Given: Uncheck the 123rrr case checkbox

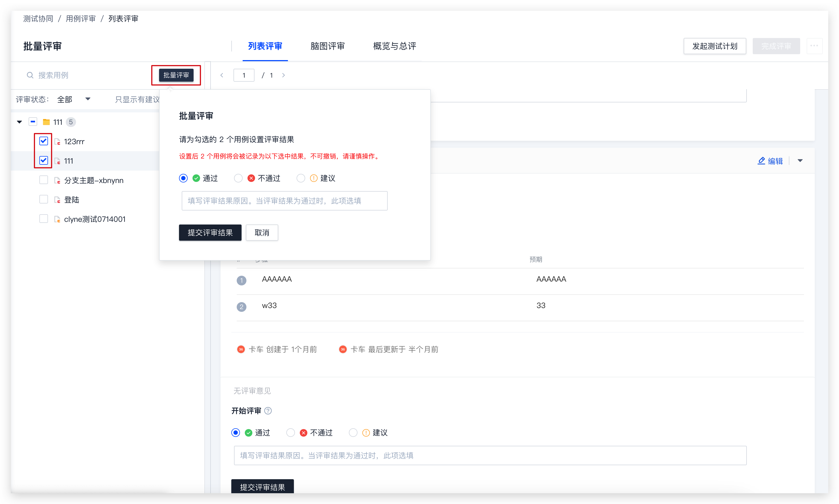Looking at the screenshot, I should (x=43, y=141).
